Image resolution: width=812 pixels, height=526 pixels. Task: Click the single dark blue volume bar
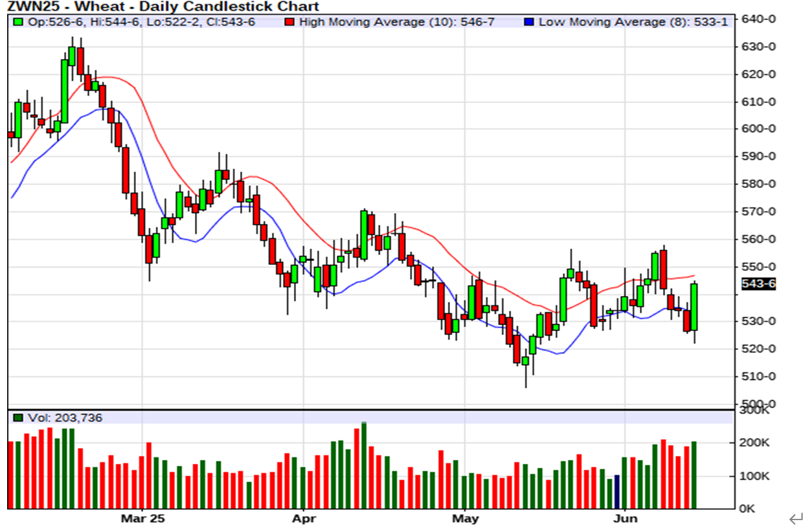[617, 492]
